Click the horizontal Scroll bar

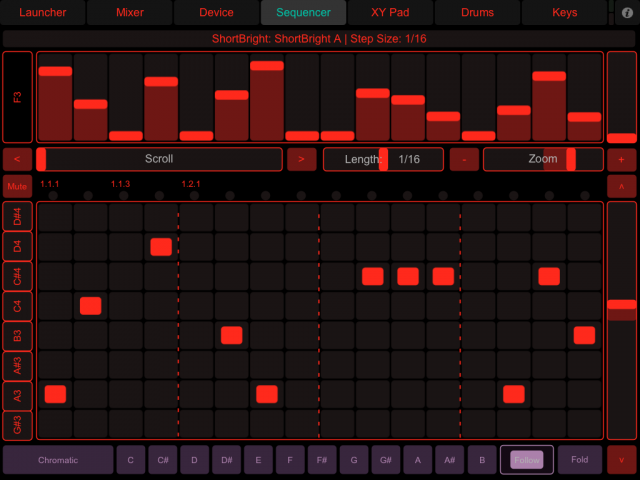click(x=160, y=159)
